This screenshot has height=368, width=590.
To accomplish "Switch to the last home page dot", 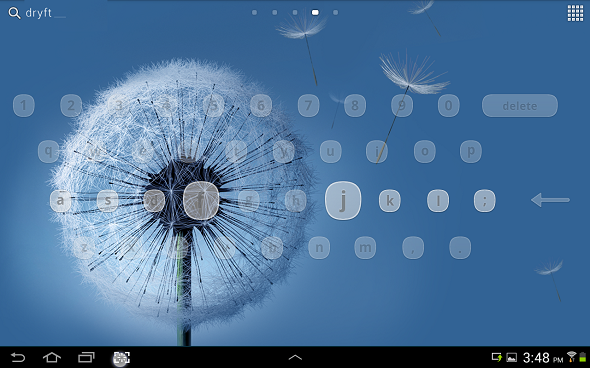I will (335, 12).
